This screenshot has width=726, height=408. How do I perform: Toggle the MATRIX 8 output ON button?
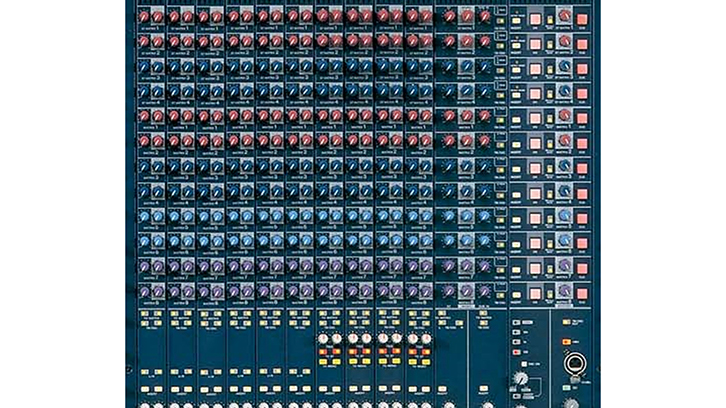535,294
